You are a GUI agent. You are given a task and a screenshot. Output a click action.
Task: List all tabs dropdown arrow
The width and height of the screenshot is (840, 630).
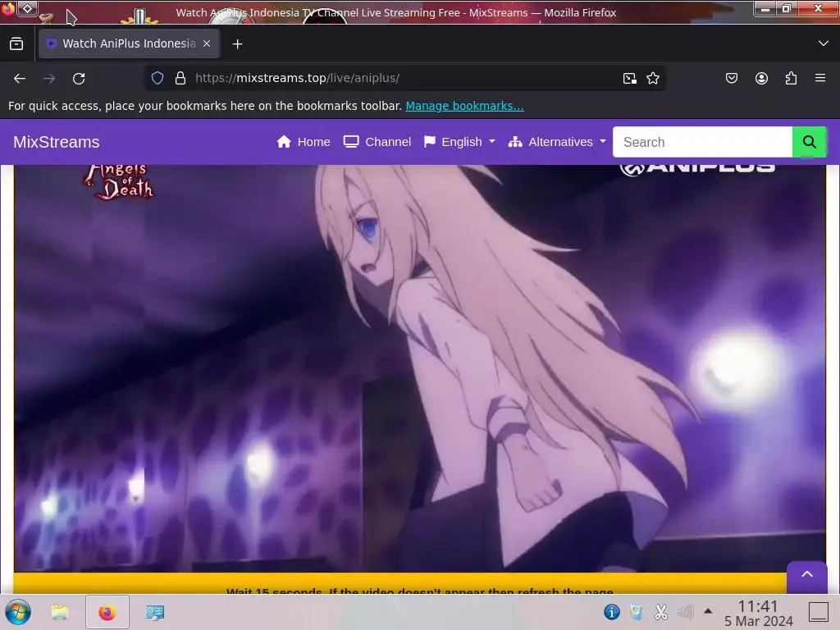(x=824, y=43)
